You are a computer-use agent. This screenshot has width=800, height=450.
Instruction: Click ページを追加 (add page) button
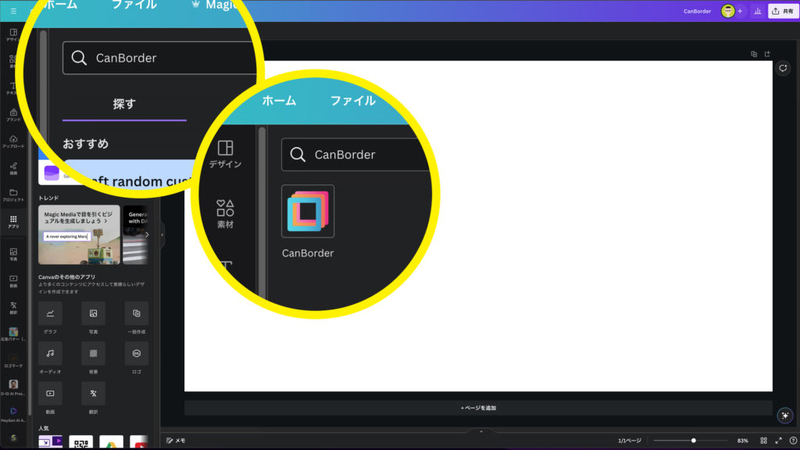click(x=478, y=408)
